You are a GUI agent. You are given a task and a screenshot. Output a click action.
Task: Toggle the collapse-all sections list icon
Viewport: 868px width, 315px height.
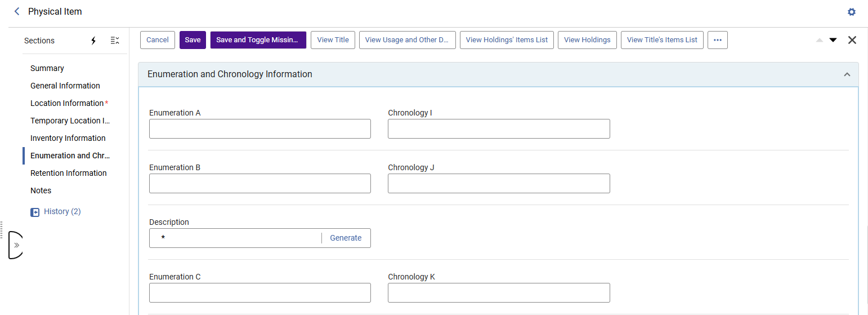(x=115, y=41)
